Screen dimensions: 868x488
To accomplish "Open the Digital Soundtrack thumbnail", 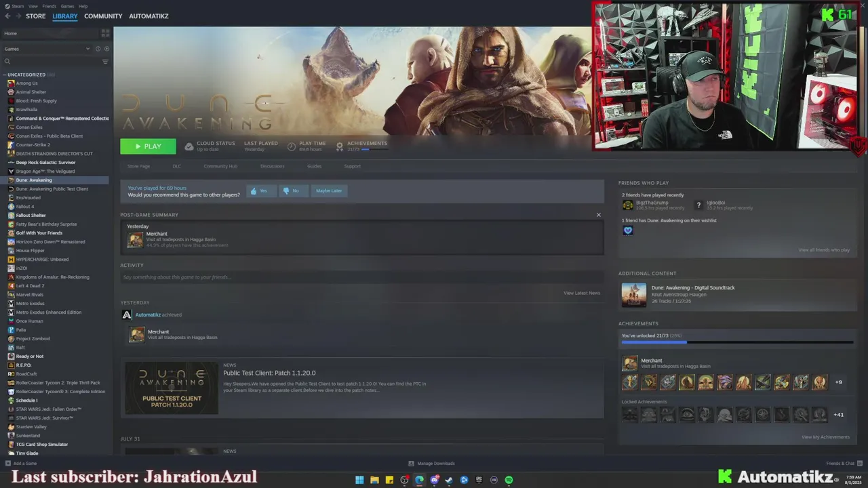I will pyautogui.click(x=634, y=295).
